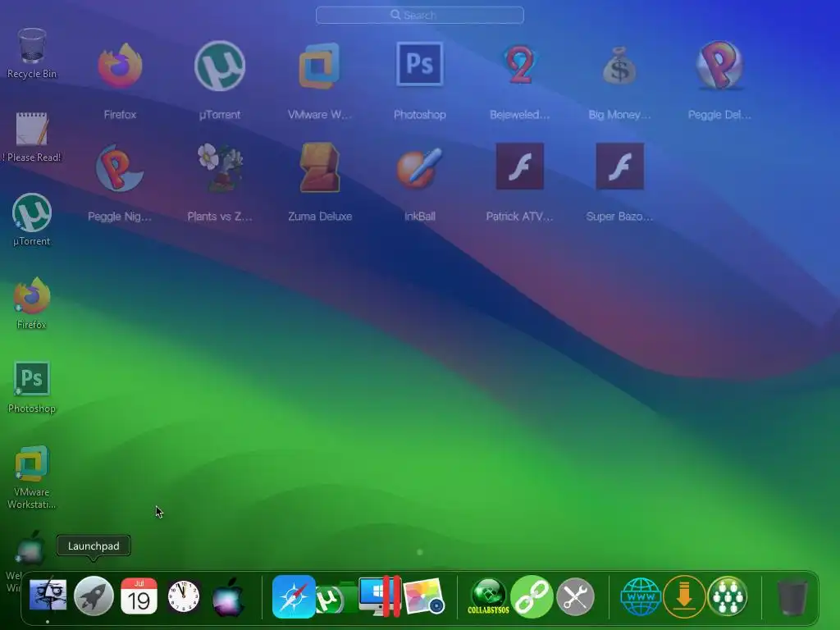The height and width of the screenshot is (630, 840).
Task: Launch Photoshop from the Launchpad grid
Action: pos(419,64)
